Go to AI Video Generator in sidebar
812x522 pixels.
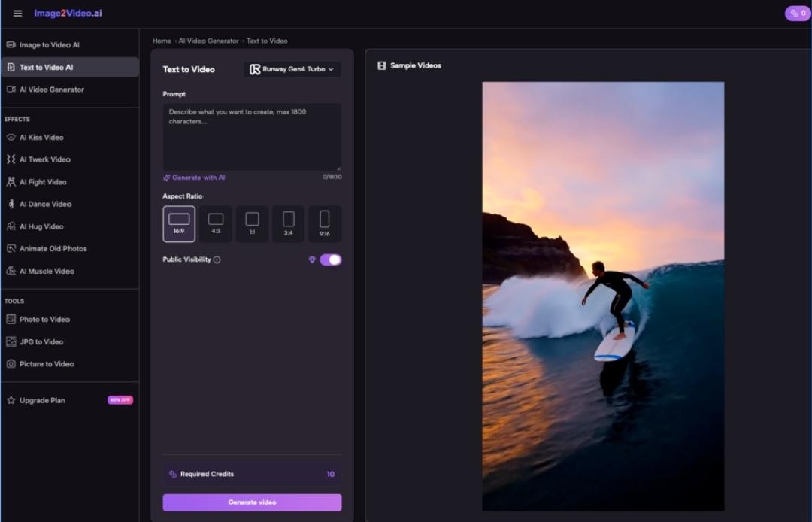(51, 90)
